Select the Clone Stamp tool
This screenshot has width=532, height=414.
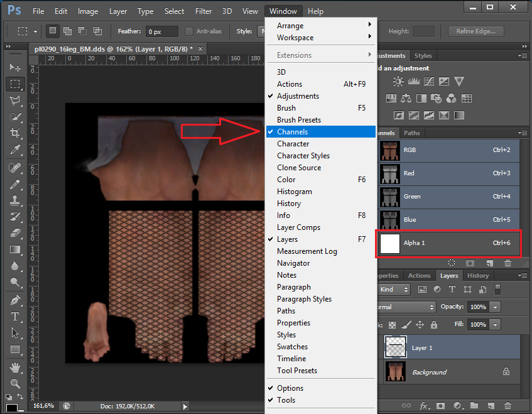[15, 200]
